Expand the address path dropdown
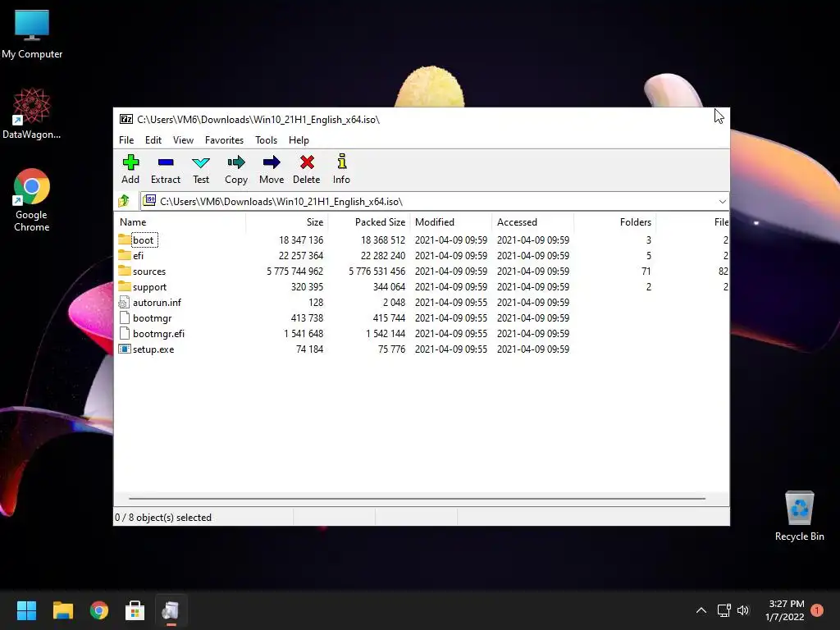Screen dimensions: 840x630 (x=722, y=202)
